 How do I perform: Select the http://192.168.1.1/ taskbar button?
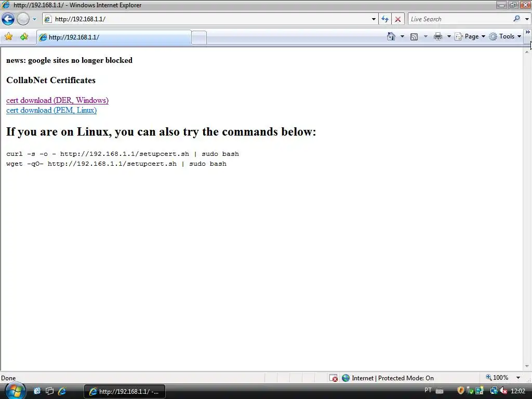pos(125,392)
